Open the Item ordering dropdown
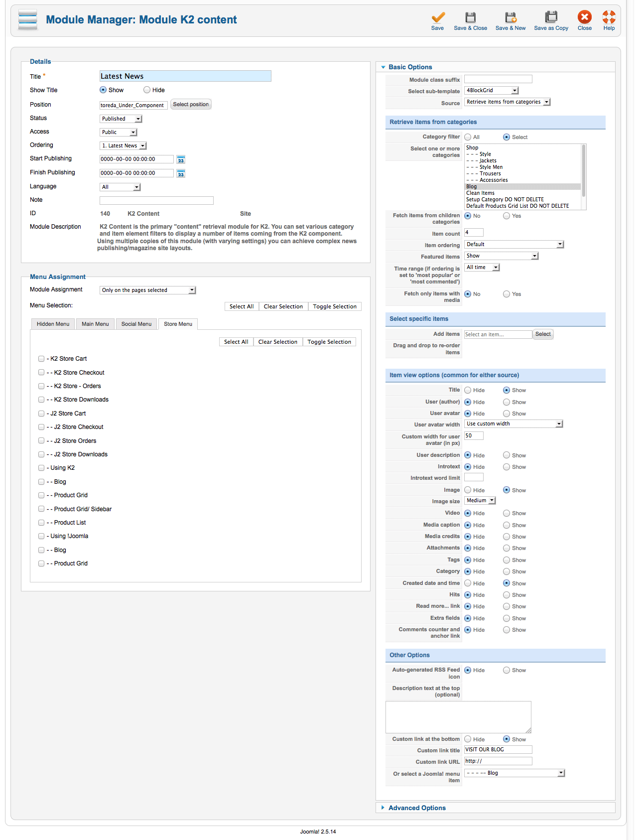The width and height of the screenshot is (639, 840). [x=514, y=244]
